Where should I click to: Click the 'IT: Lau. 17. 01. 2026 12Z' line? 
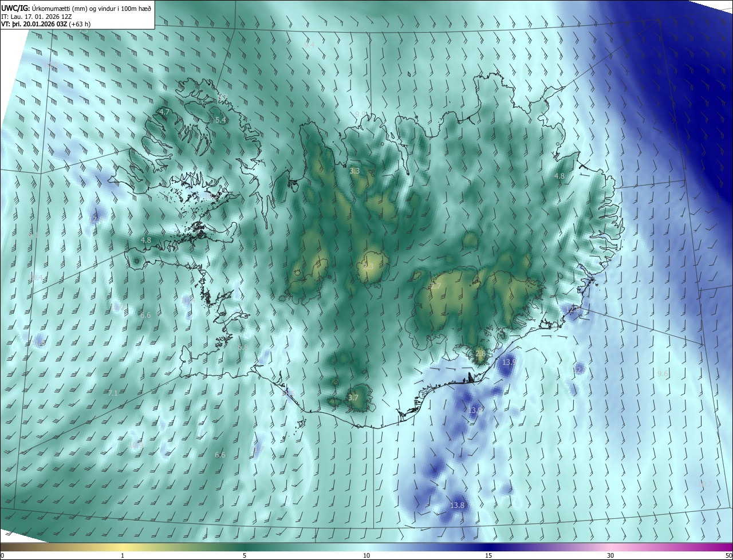point(37,17)
